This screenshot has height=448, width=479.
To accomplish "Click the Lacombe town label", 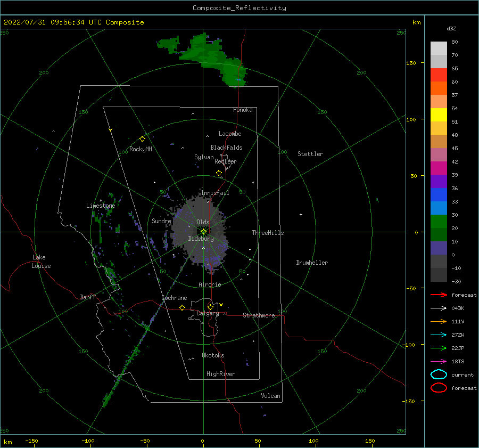I will pyautogui.click(x=230, y=134).
